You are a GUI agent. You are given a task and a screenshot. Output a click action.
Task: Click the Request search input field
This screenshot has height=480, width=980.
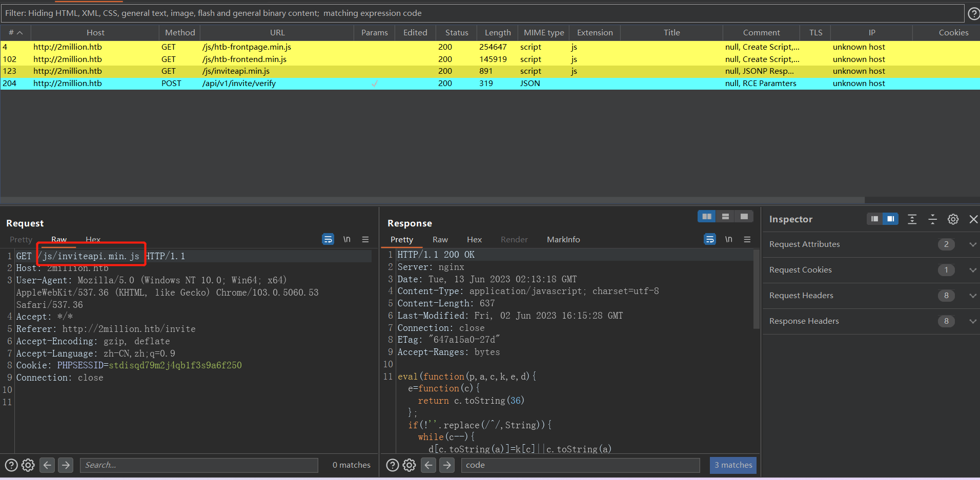pos(199,465)
